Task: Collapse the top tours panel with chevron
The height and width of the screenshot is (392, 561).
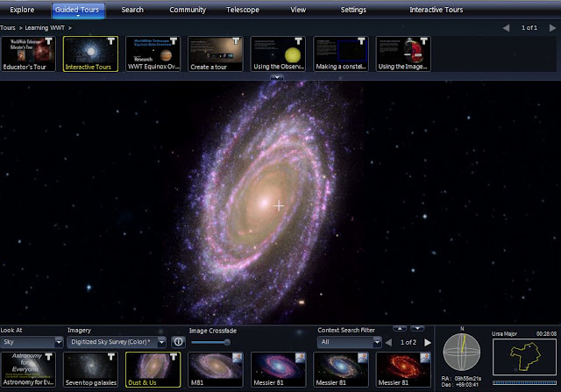Action: tap(277, 77)
